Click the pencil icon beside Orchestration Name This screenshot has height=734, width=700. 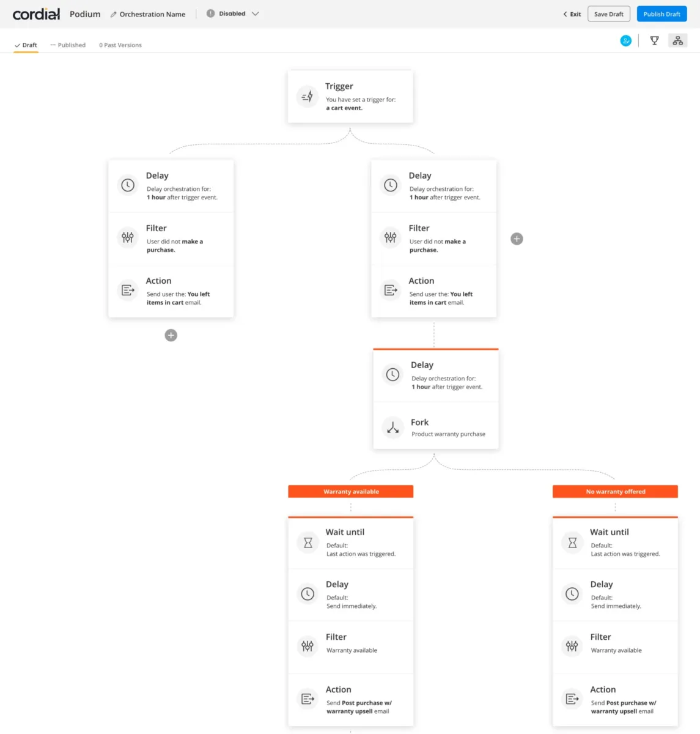coord(113,14)
